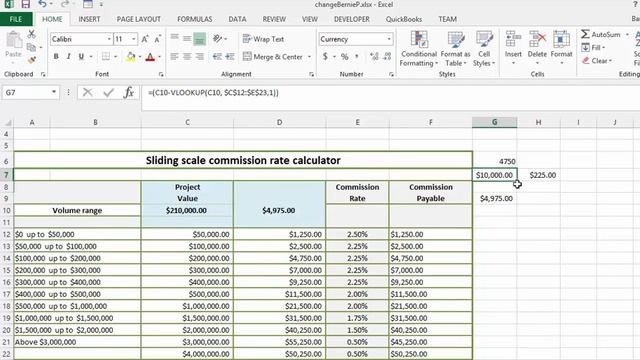Toggle Underline formatting

click(x=81, y=57)
